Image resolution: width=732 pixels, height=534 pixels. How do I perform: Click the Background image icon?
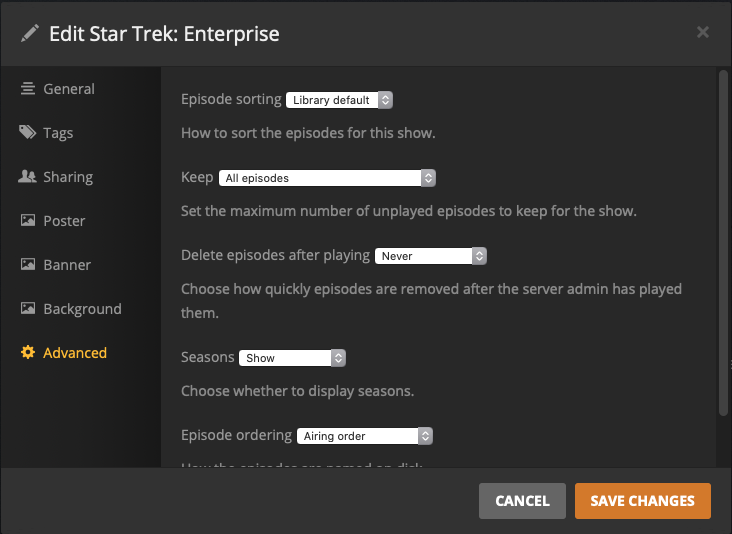pyautogui.click(x=28, y=309)
